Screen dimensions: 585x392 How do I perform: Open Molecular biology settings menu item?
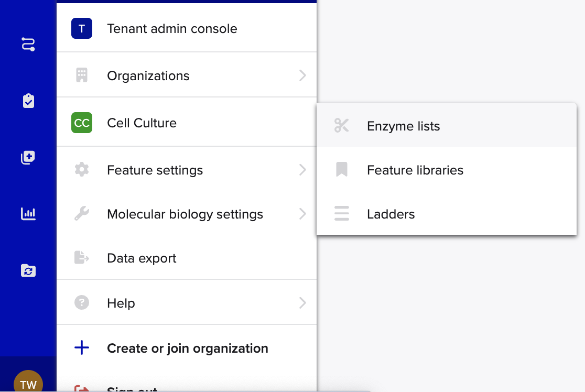tap(185, 214)
